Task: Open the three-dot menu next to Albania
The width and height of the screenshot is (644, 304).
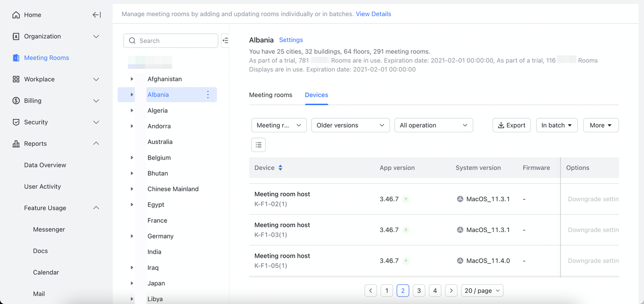Action: (x=208, y=95)
